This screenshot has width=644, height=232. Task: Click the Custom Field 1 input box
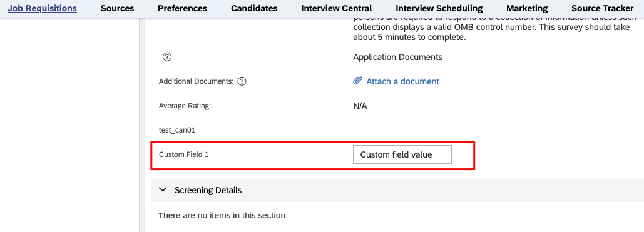pos(402,154)
